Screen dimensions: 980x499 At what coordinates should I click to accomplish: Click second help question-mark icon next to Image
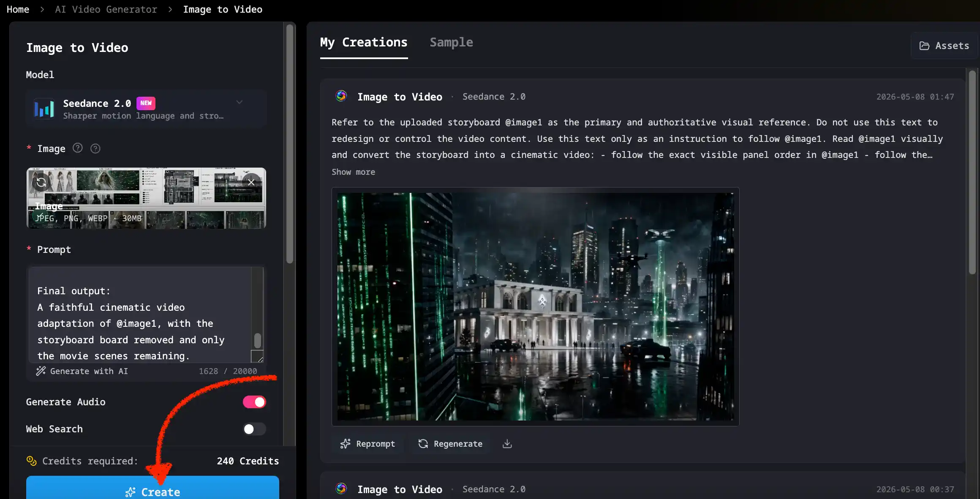click(x=95, y=148)
